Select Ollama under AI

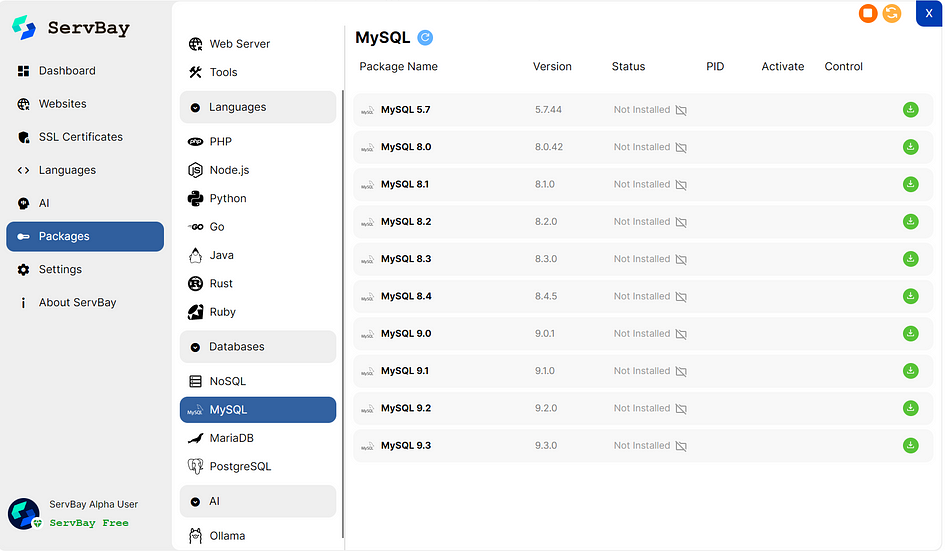(x=258, y=535)
